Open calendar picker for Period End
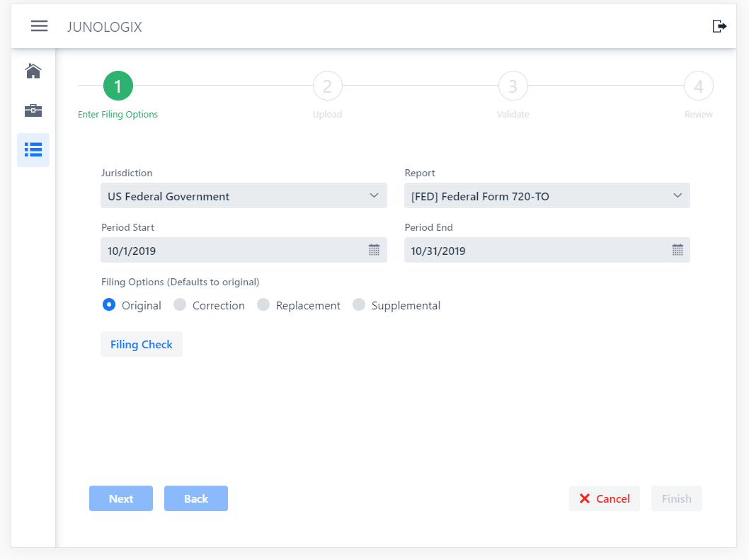 677,250
